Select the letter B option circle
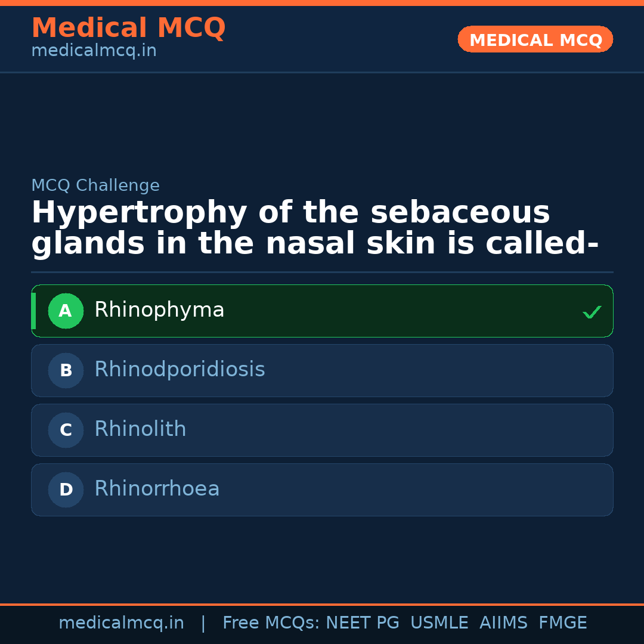 [x=66, y=370]
